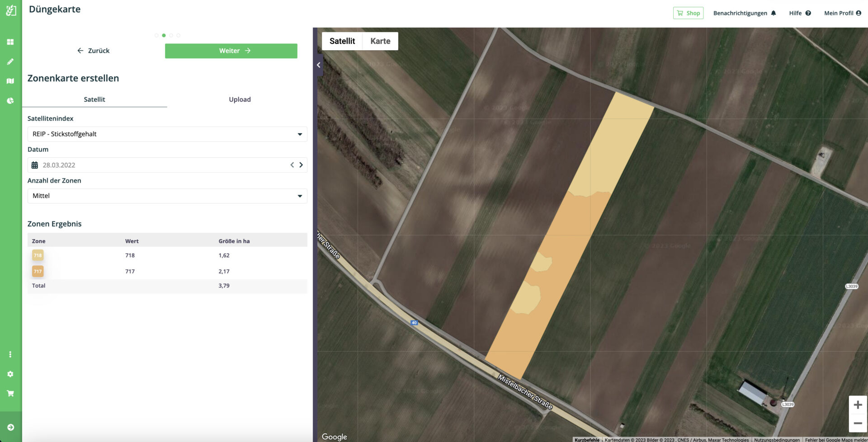Collapse the left panel with chevron
868x442 pixels.
[x=319, y=65]
